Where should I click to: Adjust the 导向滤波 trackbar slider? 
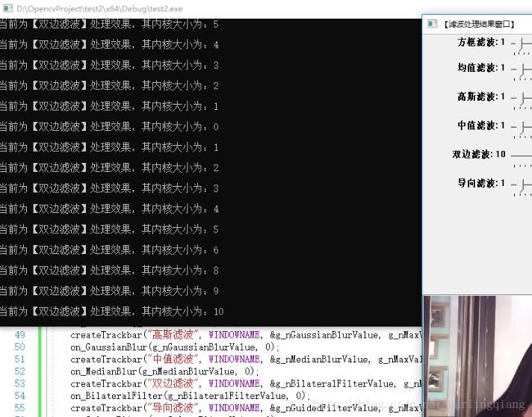[521, 187]
